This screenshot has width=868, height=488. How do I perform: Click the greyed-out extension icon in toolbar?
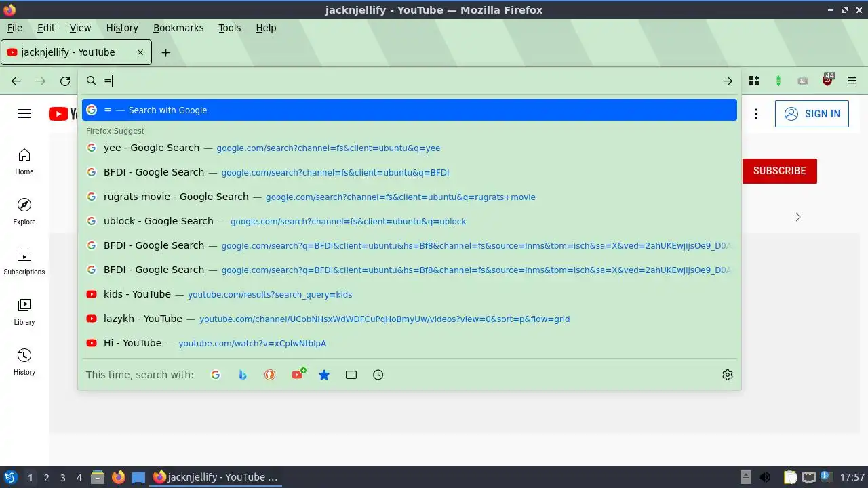coord(803,81)
